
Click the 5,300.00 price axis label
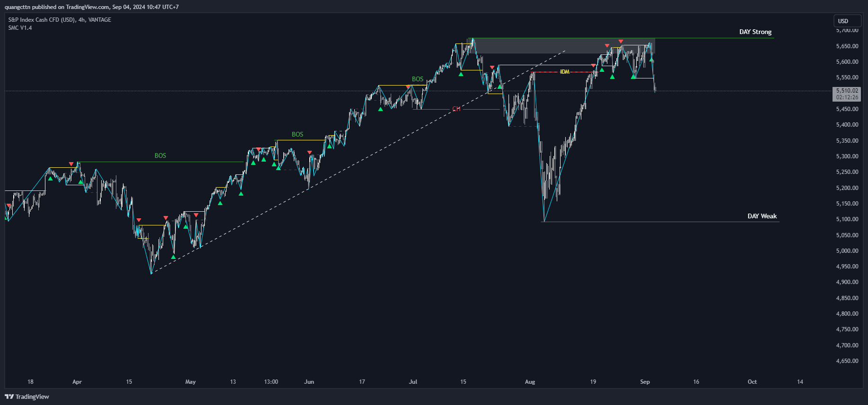[x=847, y=156]
